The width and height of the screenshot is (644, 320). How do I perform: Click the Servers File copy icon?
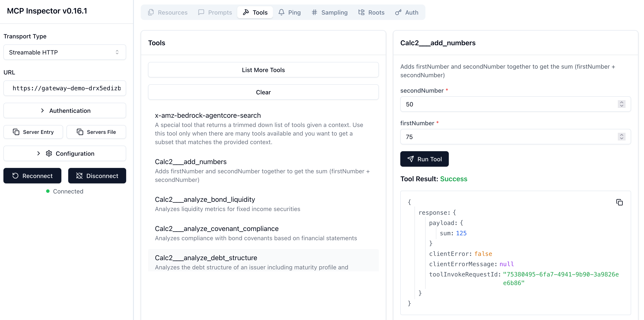click(x=80, y=132)
